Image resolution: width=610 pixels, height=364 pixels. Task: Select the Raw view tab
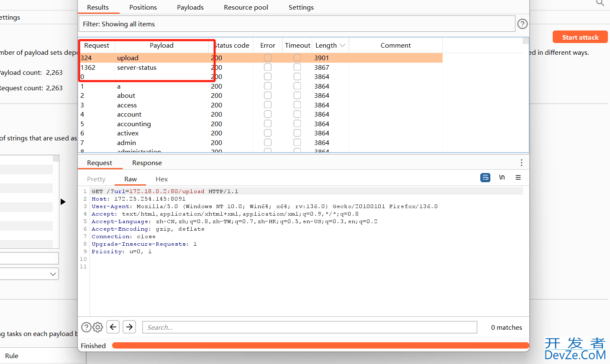131,179
